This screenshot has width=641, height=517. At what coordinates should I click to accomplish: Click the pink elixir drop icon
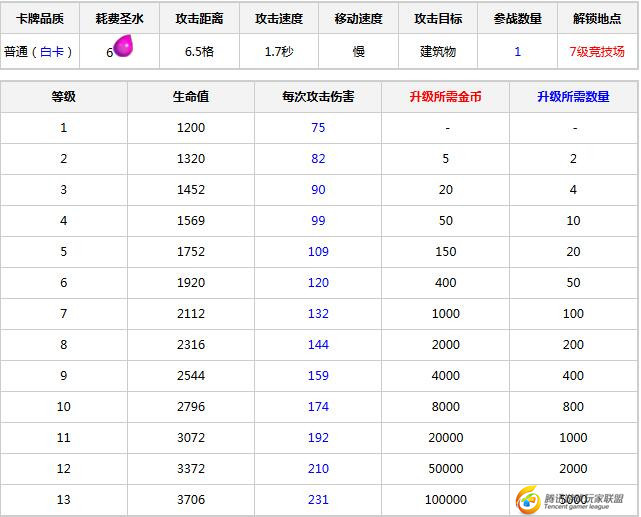click(x=124, y=47)
